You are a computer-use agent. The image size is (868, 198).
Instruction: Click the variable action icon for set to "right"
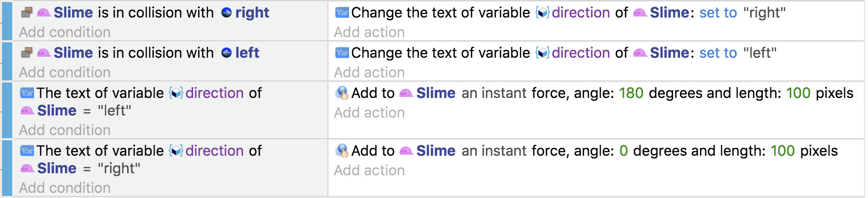click(x=342, y=12)
